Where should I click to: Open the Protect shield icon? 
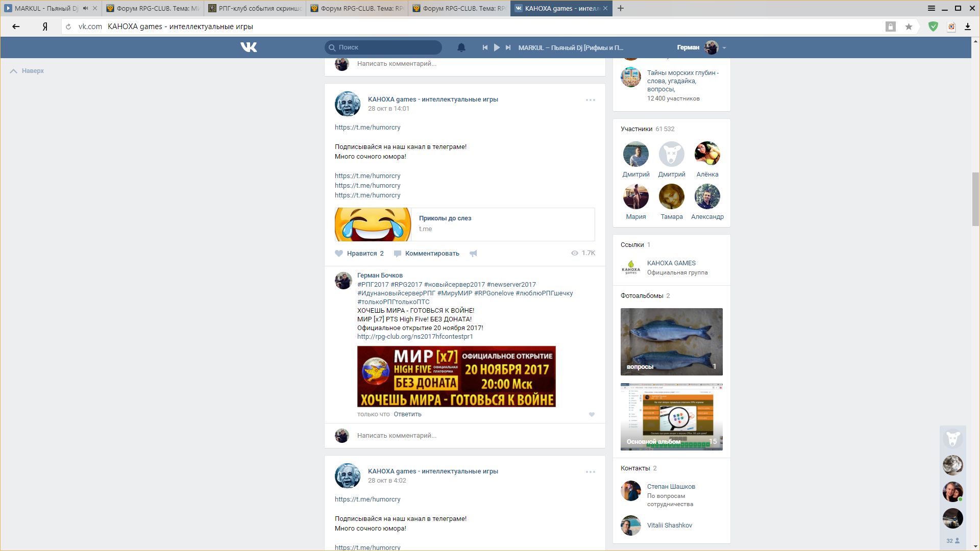(933, 27)
